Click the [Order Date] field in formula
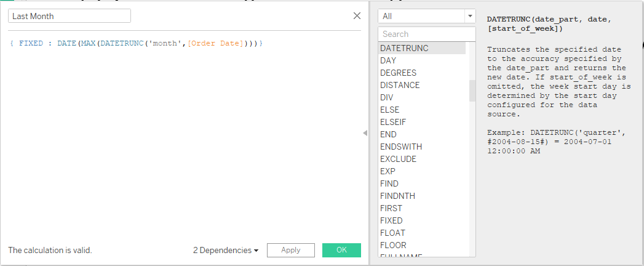This screenshot has height=266, width=644. [x=215, y=43]
